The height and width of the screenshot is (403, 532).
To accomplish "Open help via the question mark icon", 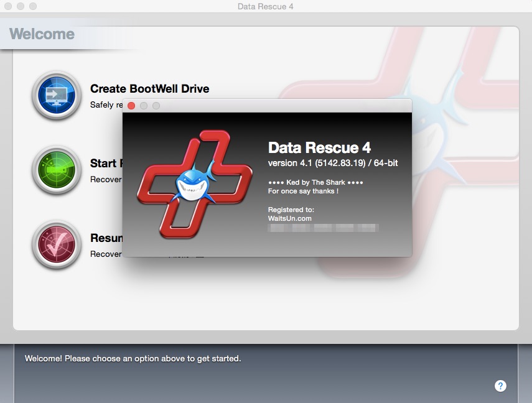I will [500, 386].
